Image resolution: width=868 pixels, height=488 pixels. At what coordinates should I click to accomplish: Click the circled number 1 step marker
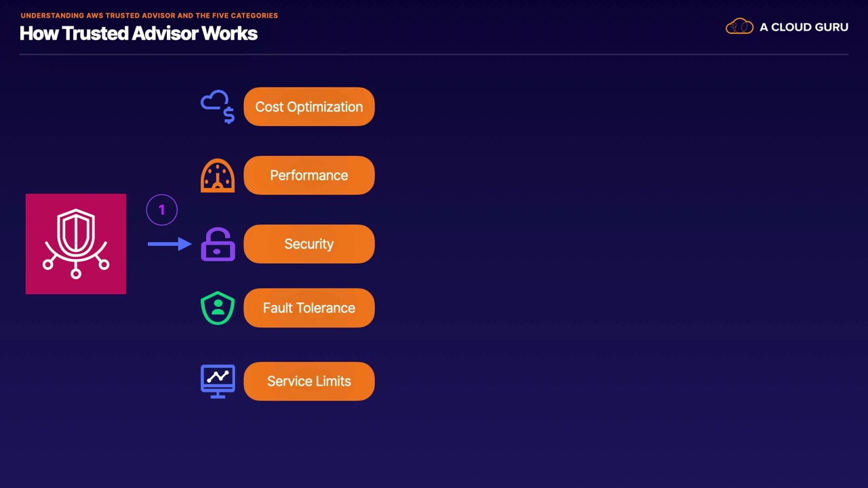(x=161, y=210)
